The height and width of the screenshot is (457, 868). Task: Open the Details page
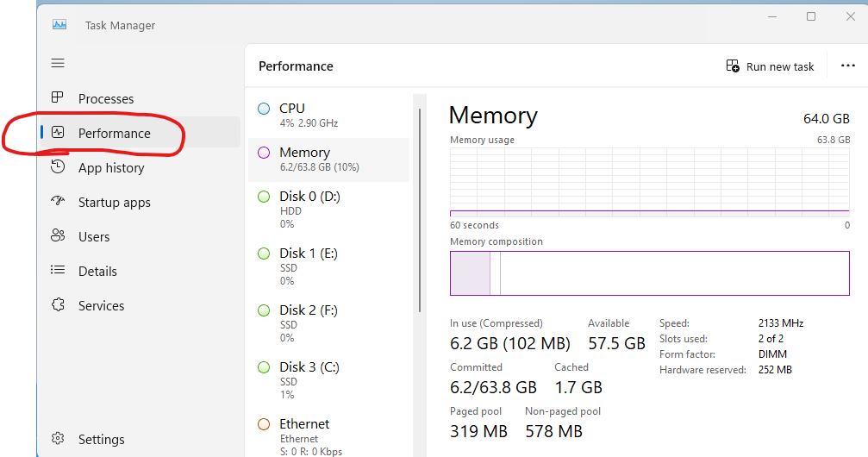point(141,271)
